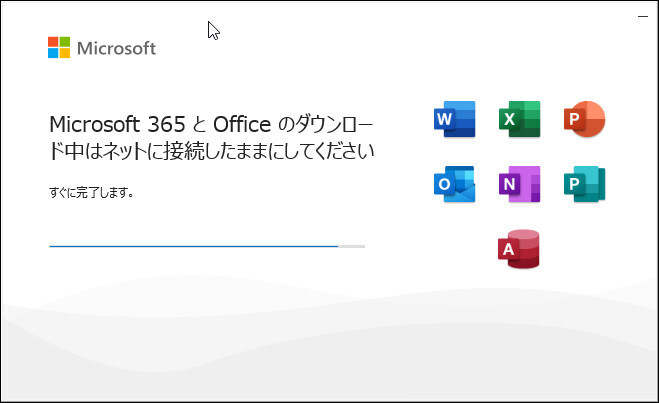
Task: Click the yellow square of Microsoft logo
Action: click(65, 53)
